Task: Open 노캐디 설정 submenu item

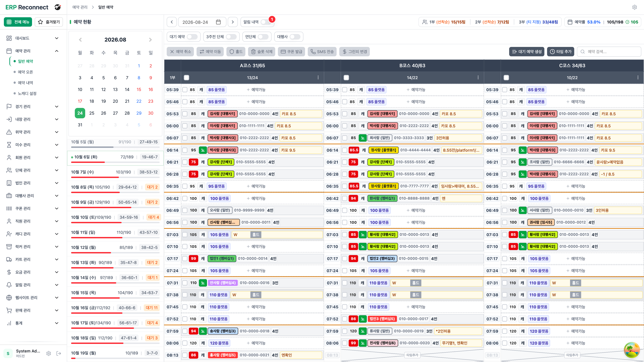Action: tap(27, 94)
